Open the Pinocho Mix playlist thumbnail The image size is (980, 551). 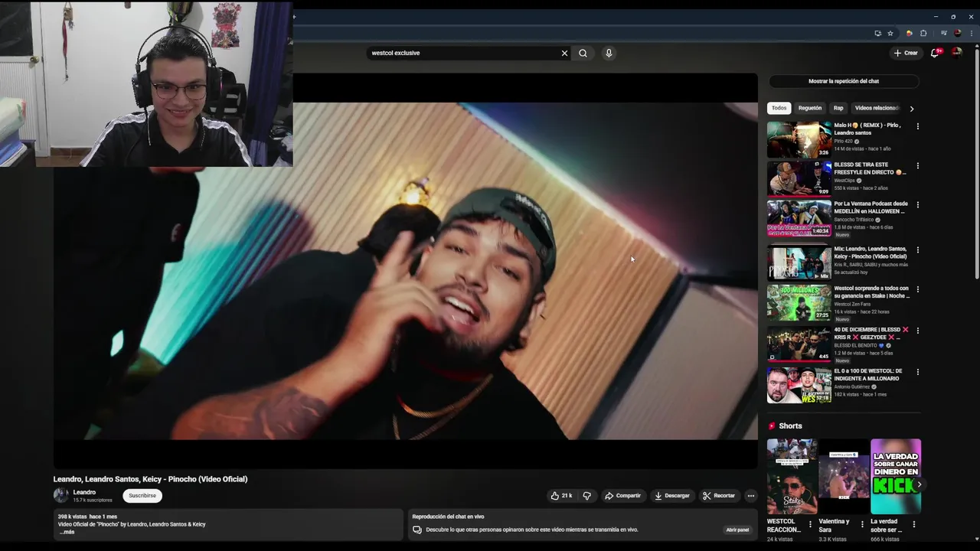(799, 262)
